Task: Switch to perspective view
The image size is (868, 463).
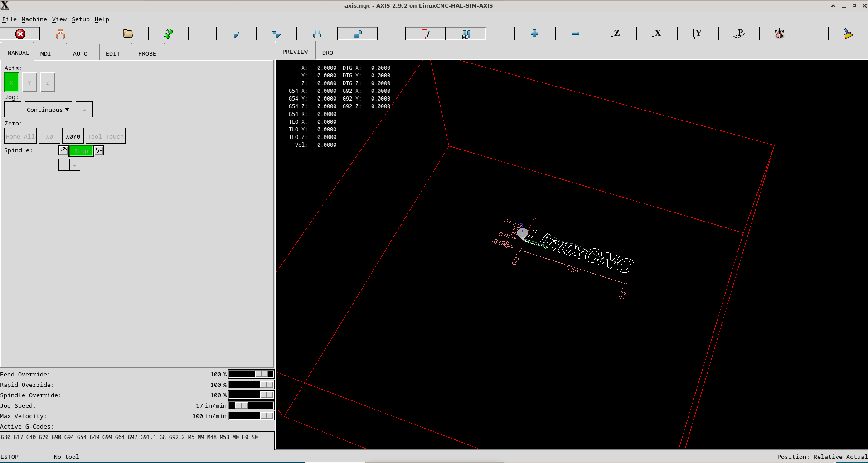Action: coord(738,34)
